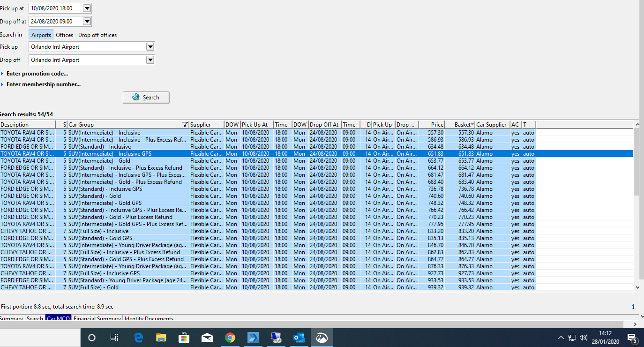
Task: Open the volume control tray icon
Action: click(x=584, y=338)
